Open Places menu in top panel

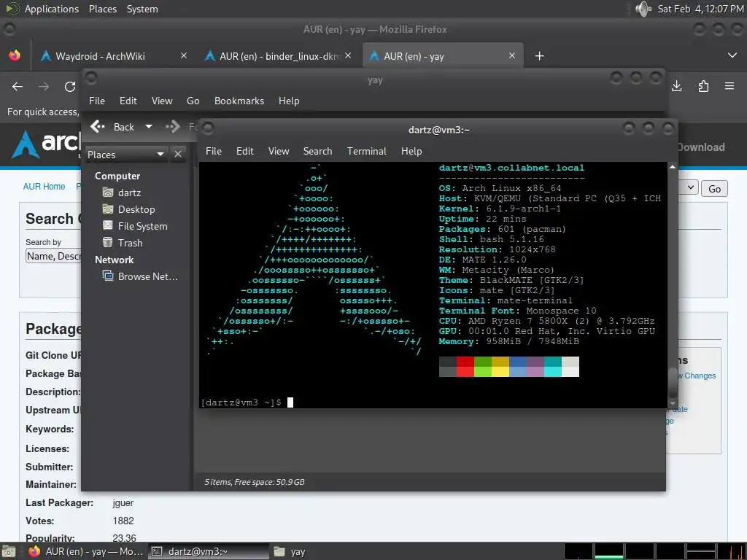coord(103,9)
